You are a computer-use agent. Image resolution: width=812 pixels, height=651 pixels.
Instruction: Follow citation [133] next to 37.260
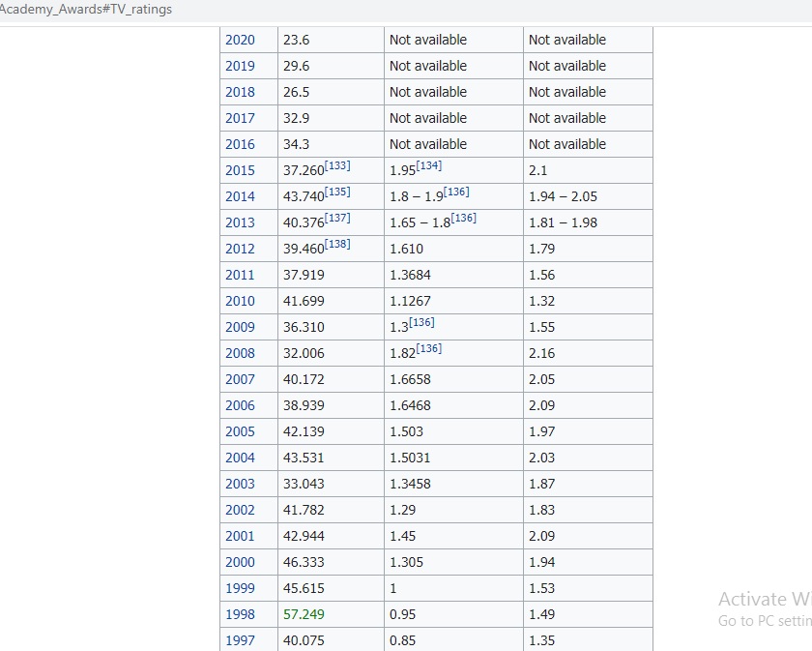[337, 166]
